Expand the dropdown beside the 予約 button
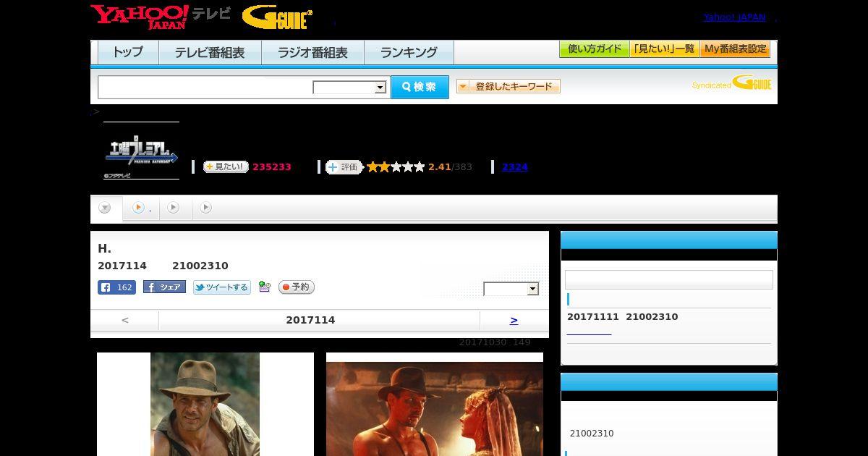Screen dimensions: 868x456 [x=511, y=289]
